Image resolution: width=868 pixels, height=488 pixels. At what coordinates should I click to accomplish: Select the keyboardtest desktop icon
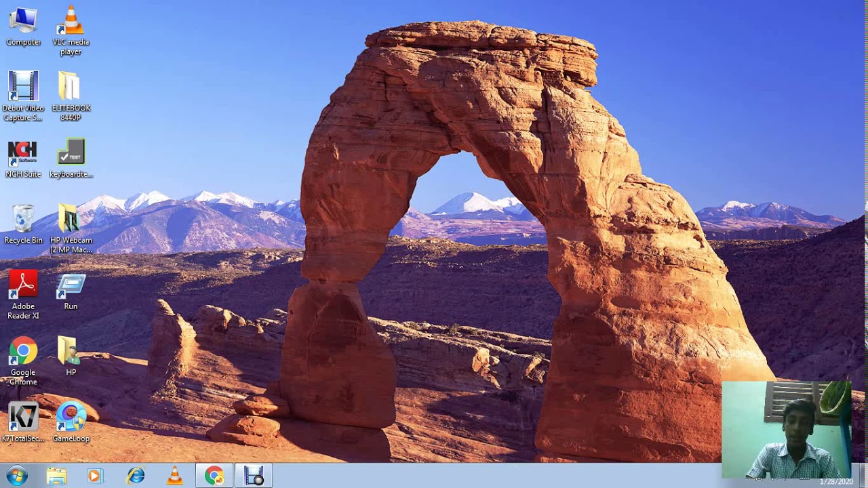click(71, 159)
